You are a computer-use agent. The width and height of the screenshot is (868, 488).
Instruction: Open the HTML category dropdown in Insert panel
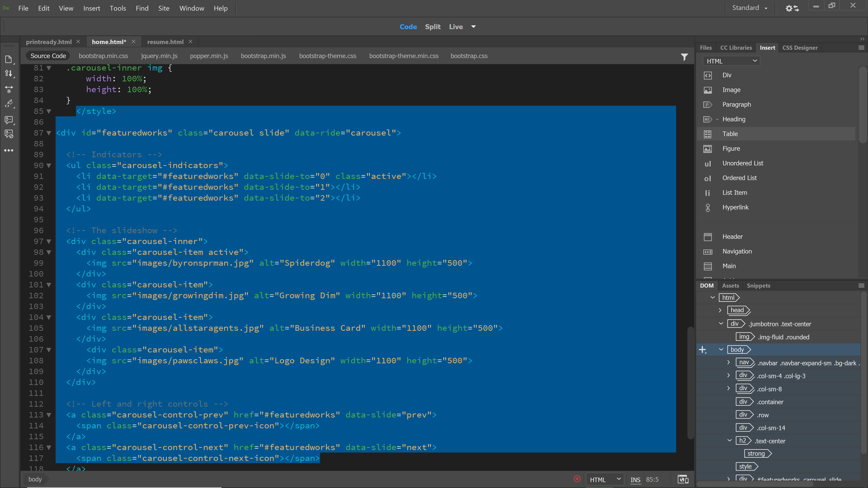point(731,61)
